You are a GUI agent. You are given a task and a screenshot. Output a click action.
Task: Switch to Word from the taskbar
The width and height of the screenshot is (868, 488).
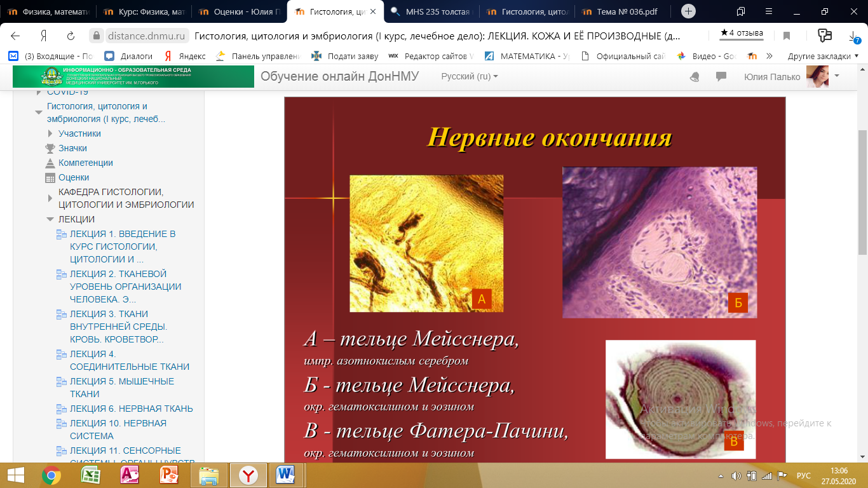287,475
